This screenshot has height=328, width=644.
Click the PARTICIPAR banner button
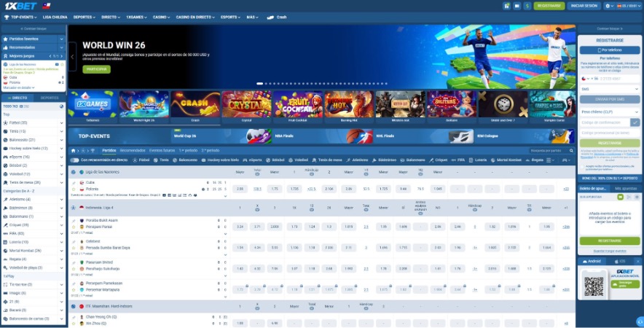pos(96,69)
